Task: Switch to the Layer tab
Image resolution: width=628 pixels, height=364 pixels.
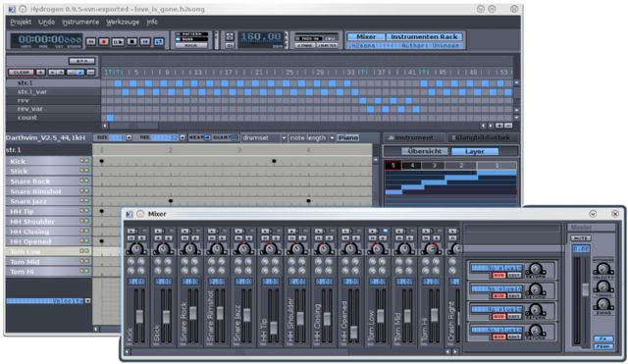Action: coord(475,151)
